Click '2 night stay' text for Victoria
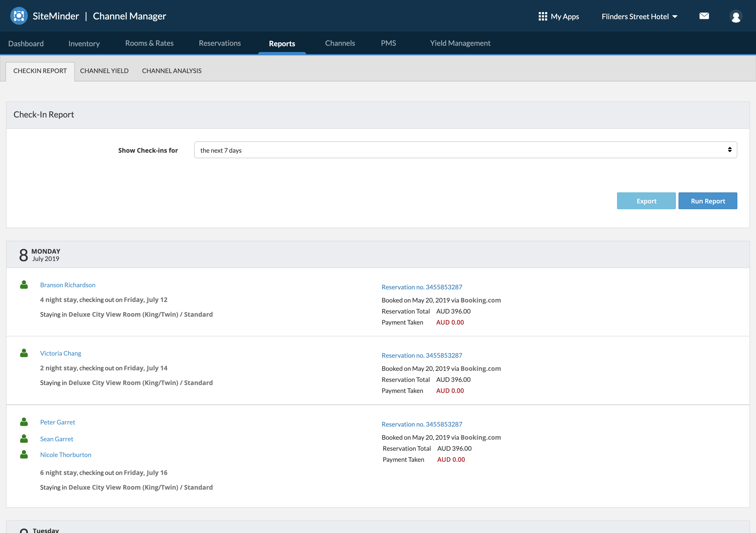The width and height of the screenshot is (756, 533). (58, 368)
